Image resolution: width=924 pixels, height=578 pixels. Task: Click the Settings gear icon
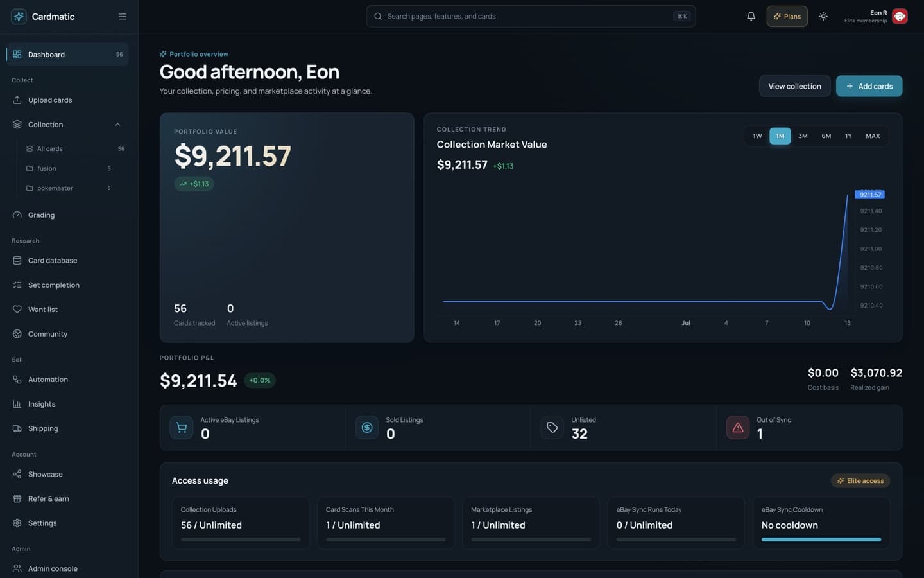pos(17,523)
